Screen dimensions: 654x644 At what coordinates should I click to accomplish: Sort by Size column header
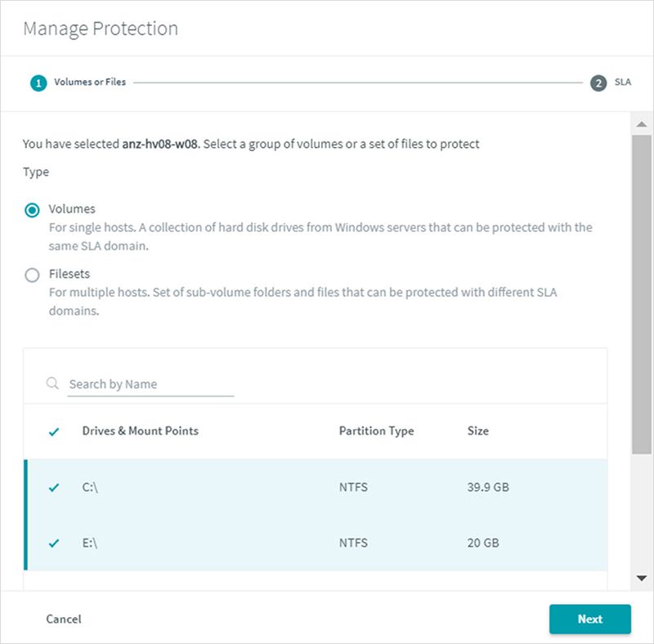478,431
